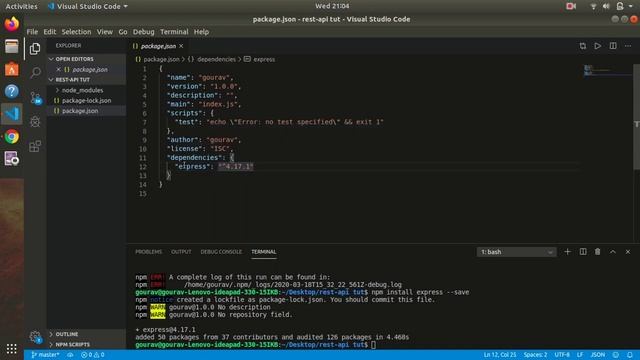Launch Google Chrome from the dock
This screenshot has width=640, height=360.
11,136
